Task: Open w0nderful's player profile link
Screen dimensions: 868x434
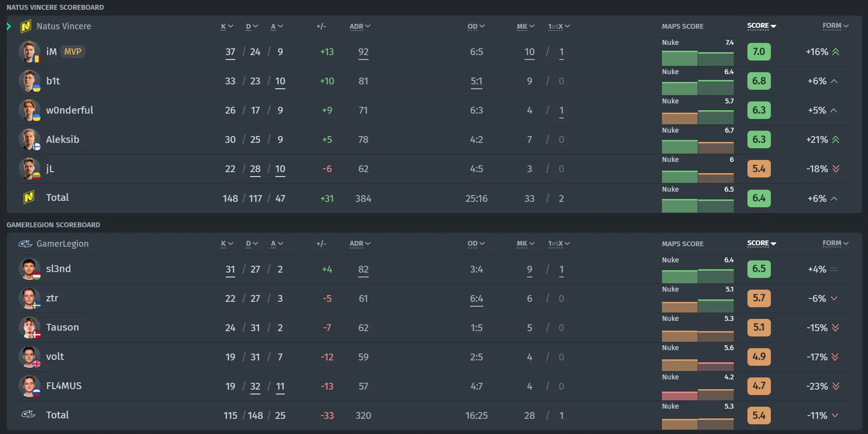Action: tap(70, 110)
